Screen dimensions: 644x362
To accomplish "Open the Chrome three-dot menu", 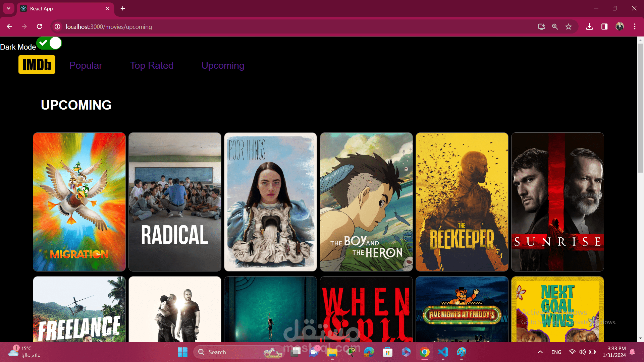I will tap(635, 26).
